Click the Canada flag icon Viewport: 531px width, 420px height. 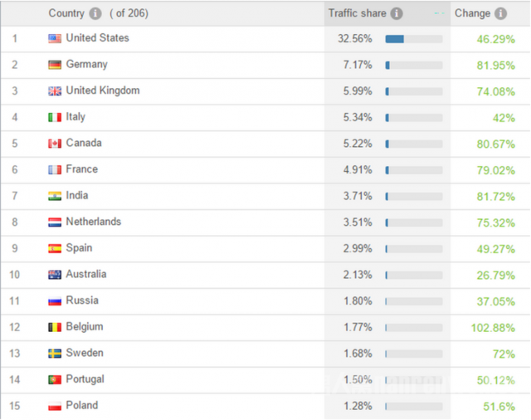pos(55,144)
